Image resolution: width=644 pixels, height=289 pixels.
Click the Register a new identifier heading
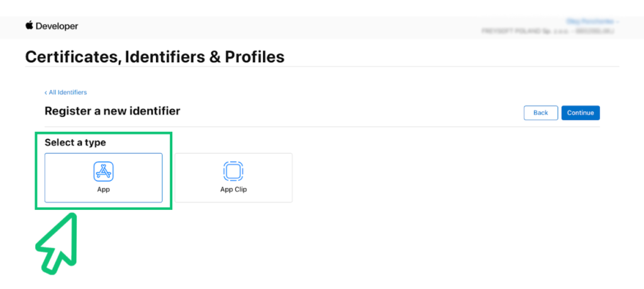coord(112,111)
